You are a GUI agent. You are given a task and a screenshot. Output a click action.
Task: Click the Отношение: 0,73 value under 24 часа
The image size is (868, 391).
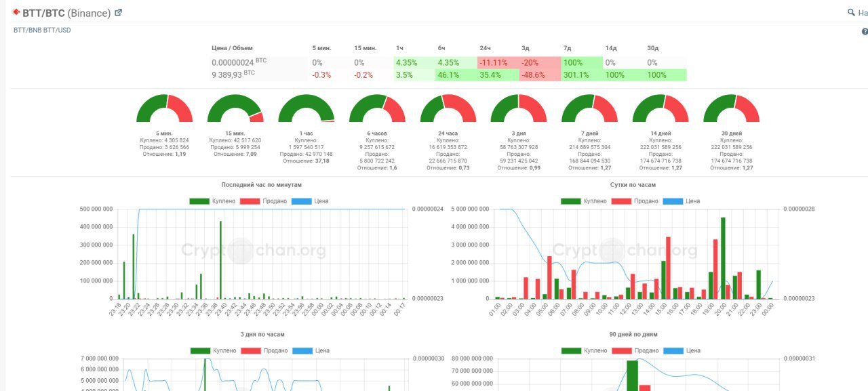tap(448, 167)
